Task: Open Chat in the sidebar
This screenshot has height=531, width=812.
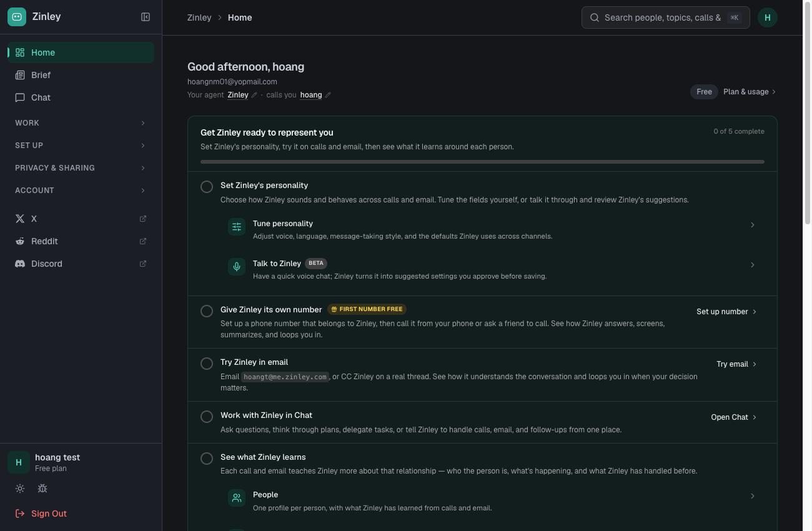Action: pyautogui.click(x=81, y=97)
